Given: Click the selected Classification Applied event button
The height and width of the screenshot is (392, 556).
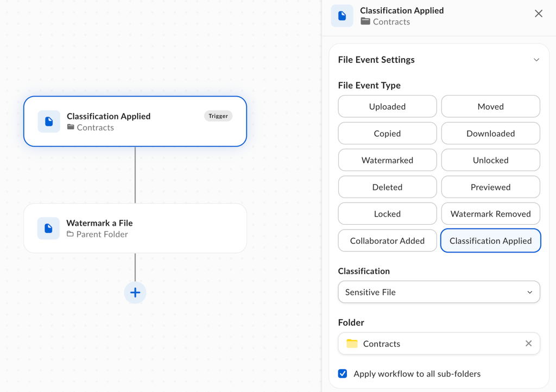Looking at the screenshot, I should [x=490, y=241].
